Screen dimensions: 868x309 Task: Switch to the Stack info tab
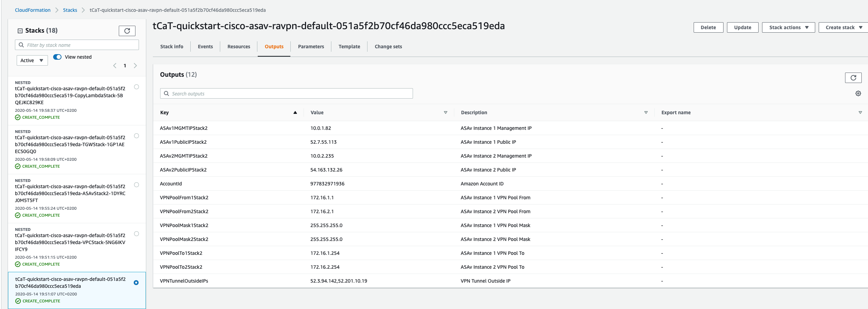pyautogui.click(x=172, y=47)
